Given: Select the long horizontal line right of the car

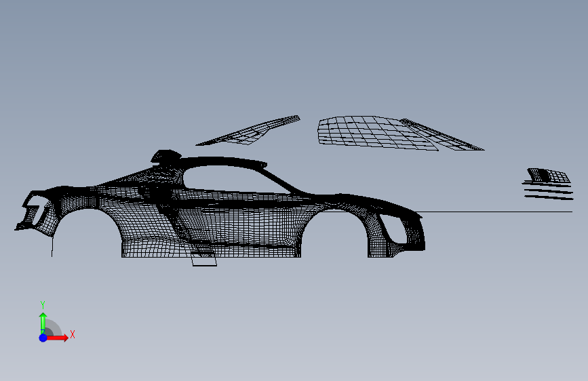Looking at the screenshot, I should point(497,212).
